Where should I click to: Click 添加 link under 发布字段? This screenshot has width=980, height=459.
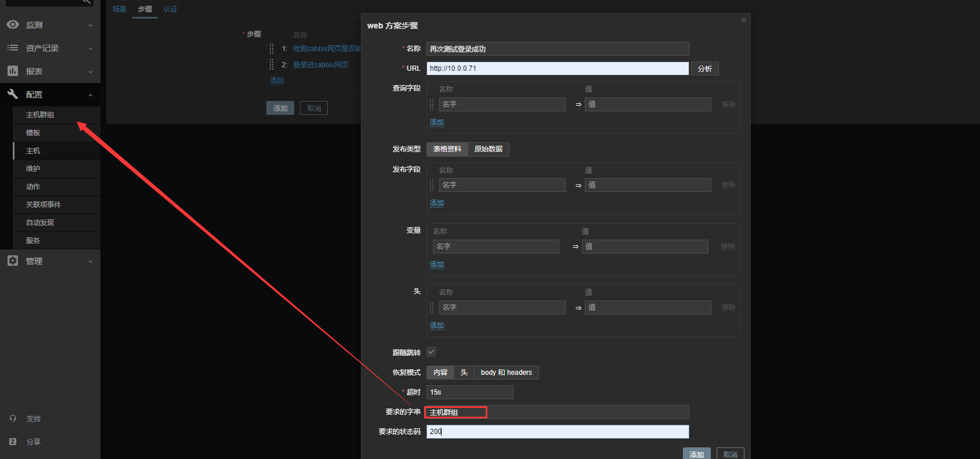437,203
